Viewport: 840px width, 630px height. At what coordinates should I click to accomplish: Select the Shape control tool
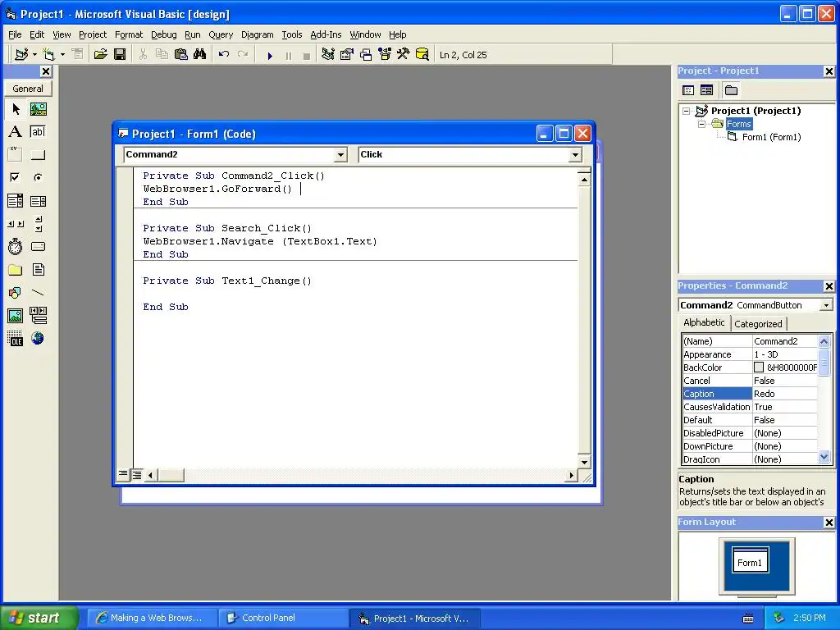(16, 293)
